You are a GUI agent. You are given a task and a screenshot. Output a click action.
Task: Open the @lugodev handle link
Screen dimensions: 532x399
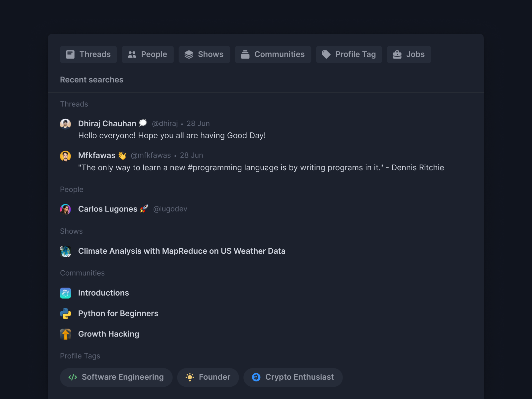tap(170, 209)
